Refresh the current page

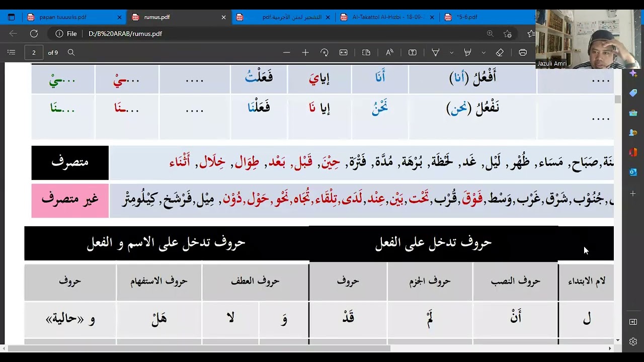(x=34, y=34)
